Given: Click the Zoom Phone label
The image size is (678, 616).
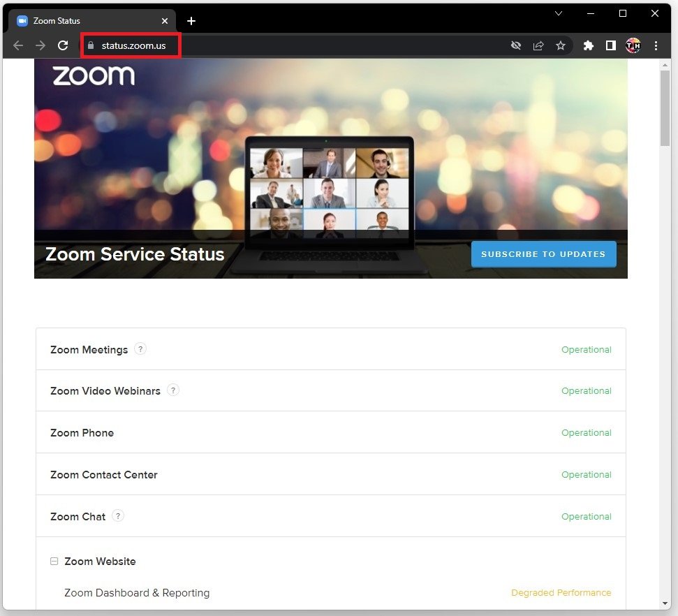Looking at the screenshot, I should [82, 433].
